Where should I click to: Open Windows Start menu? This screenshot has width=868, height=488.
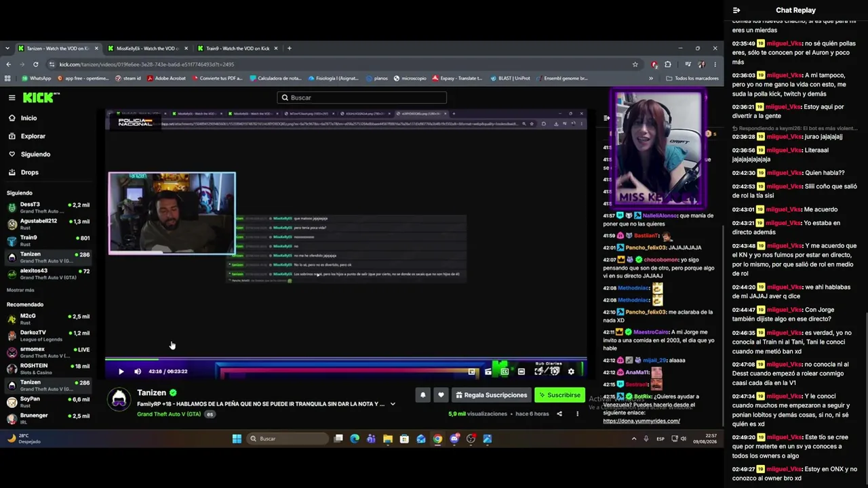(237, 439)
